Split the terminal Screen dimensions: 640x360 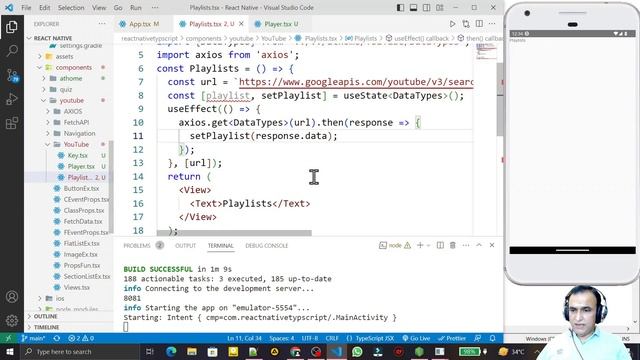click(x=440, y=245)
